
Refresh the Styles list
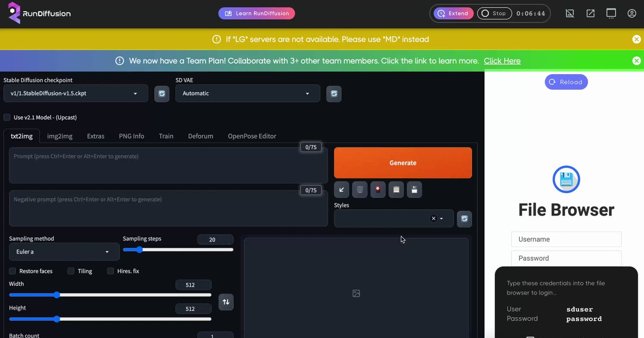pos(464,218)
